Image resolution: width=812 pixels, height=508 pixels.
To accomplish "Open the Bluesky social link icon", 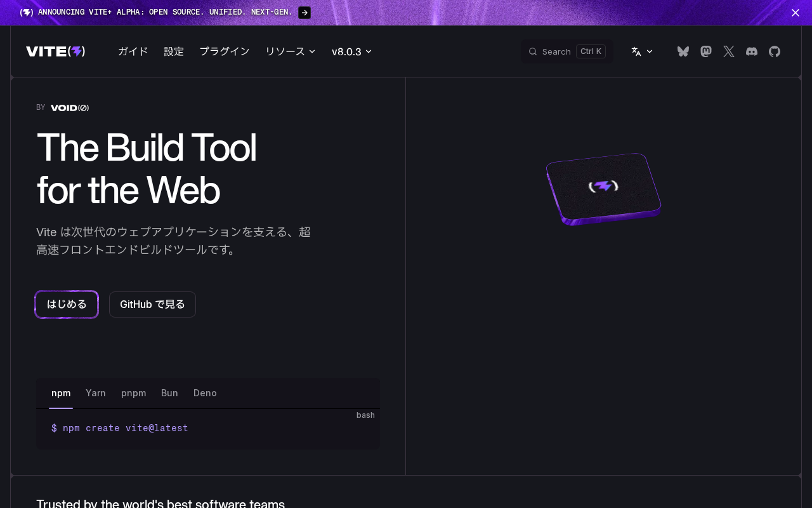I will 683,51.
